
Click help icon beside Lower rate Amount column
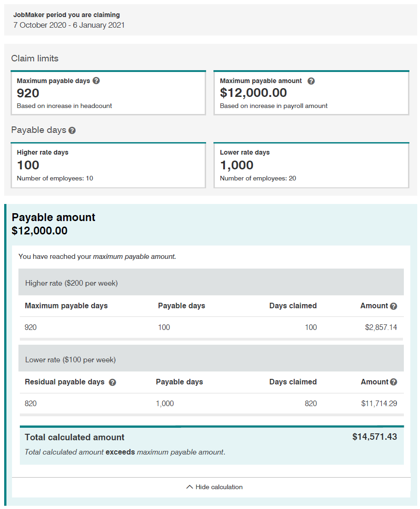[393, 382]
